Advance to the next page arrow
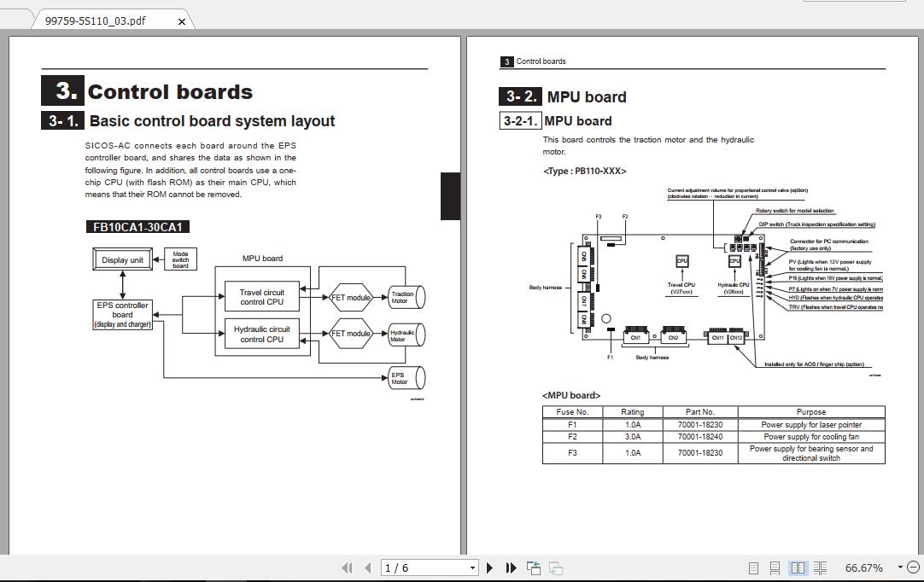This screenshot has width=924, height=582. 490,567
